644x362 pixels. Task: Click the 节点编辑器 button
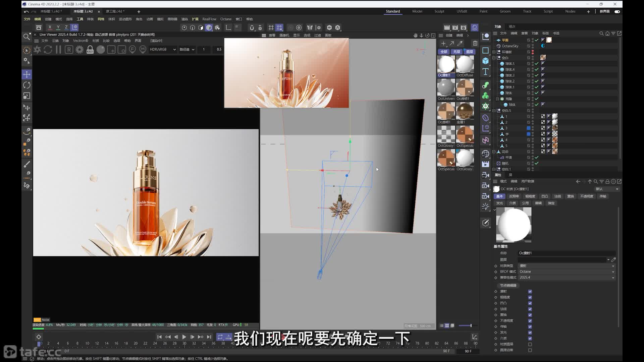click(508, 286)
